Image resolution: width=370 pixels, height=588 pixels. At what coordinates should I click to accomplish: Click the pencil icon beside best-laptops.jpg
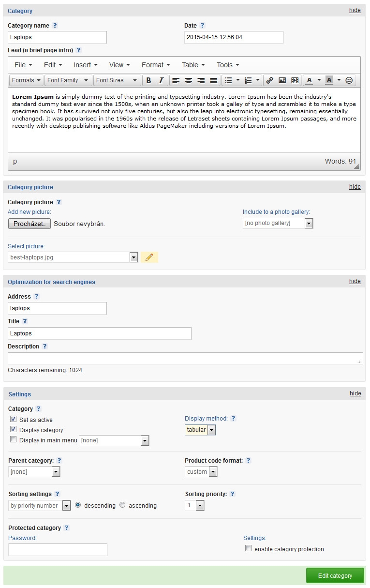click(x=149, y=257)
